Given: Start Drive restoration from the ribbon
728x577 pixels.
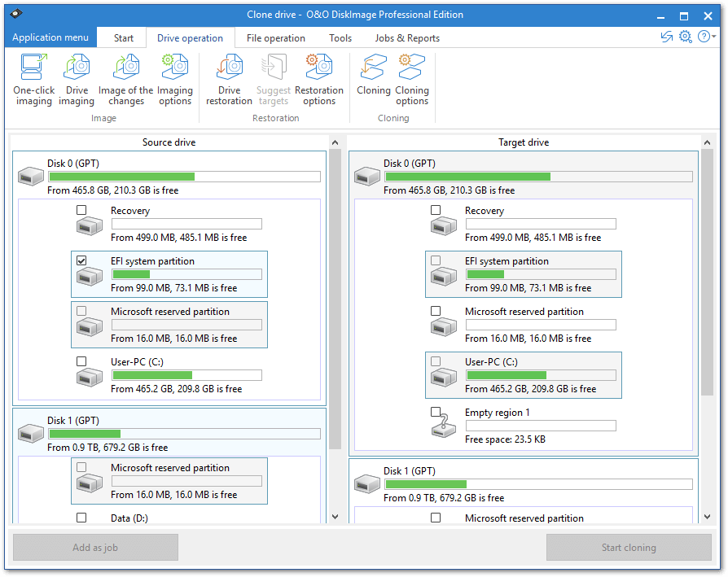Looking at the screenshot, I should (x=229, y=79).
